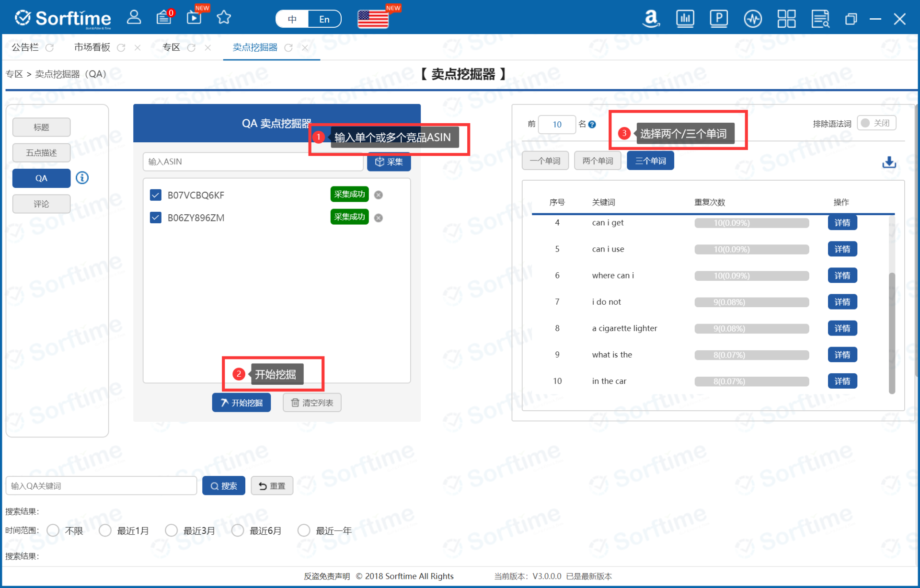Uncheck ASIN B07VCBQ6KF checkbox
This screenshot has width=920, height=588.
tap(156, 195)
